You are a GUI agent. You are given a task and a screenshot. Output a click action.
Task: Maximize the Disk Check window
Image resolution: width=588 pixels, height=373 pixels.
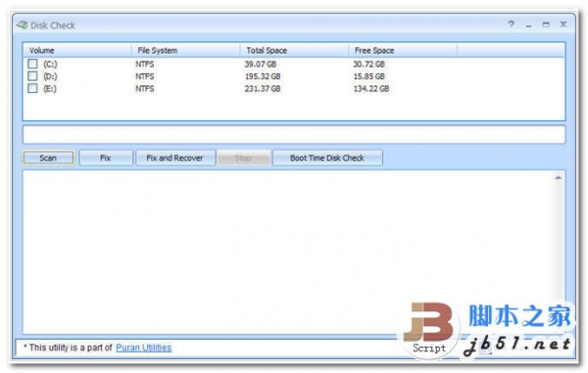[546, 24]
